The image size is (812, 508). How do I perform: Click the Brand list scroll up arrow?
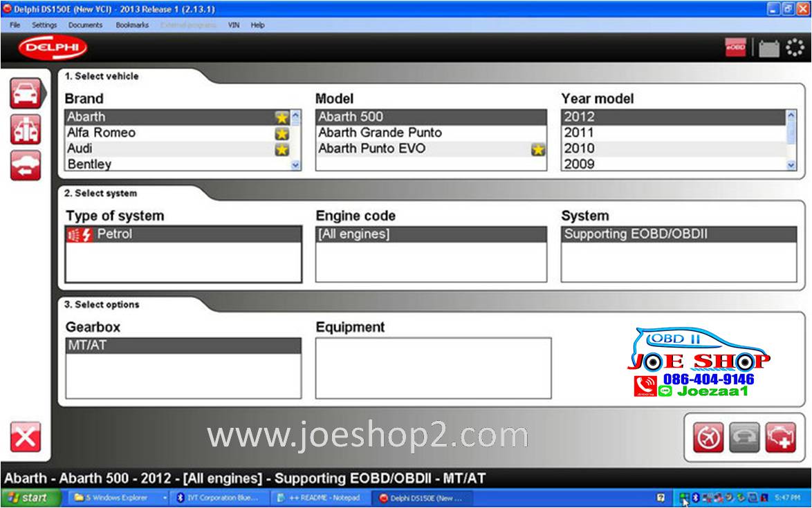click(296, 117)
